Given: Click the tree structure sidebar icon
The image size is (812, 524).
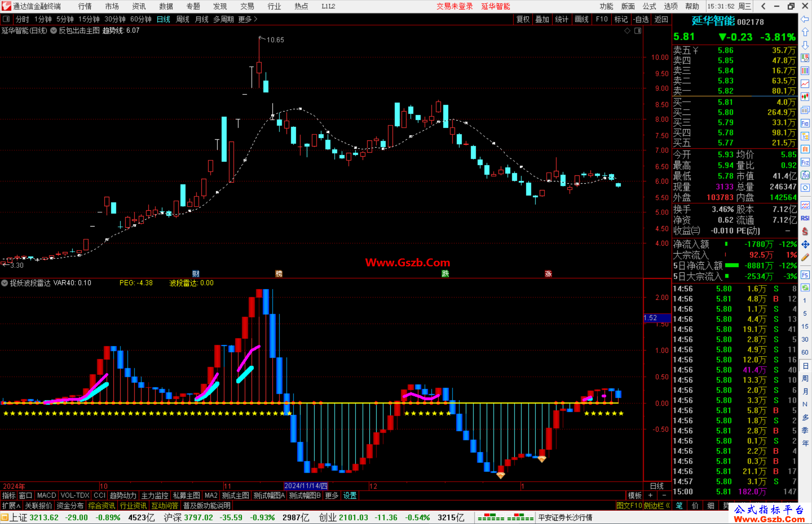Looking at the screenshot, I should pos(805,136).
